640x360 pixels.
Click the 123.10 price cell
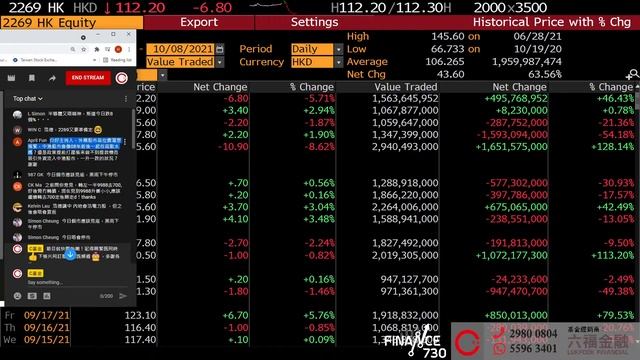click(x=140, y=316)
